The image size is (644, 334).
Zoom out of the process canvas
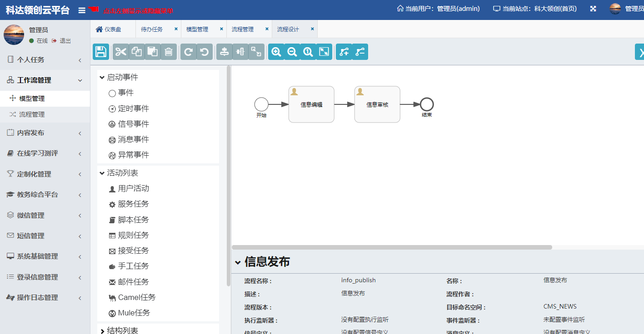pos(292,52)
